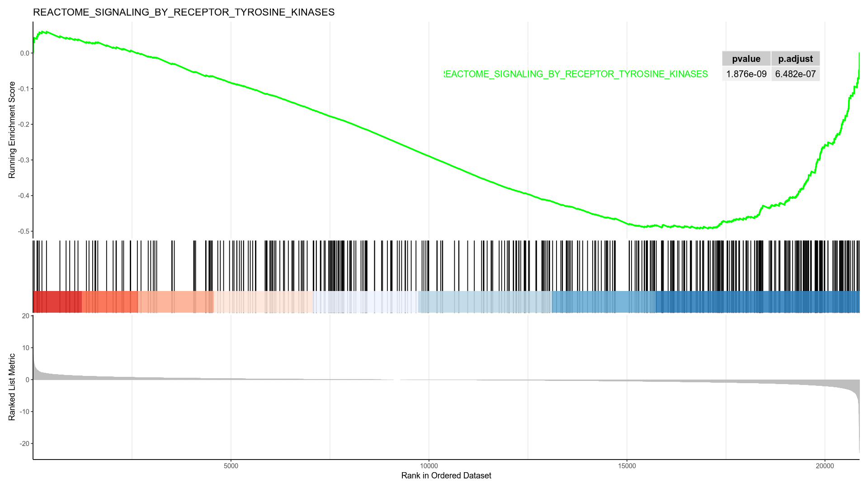Click the dark red color band segment
Image resolution: width=868 pixels, height=488 pixels.
(x=57, y=302)
